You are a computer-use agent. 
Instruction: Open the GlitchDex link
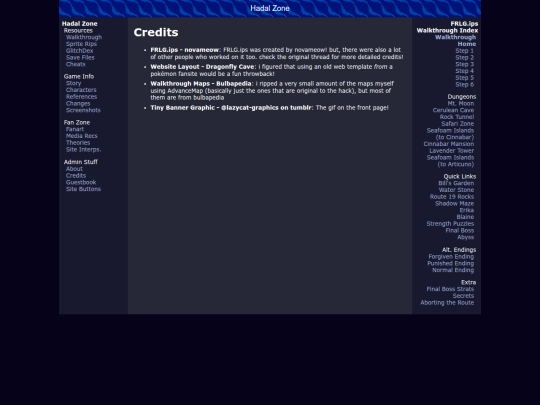pos(80,51)
